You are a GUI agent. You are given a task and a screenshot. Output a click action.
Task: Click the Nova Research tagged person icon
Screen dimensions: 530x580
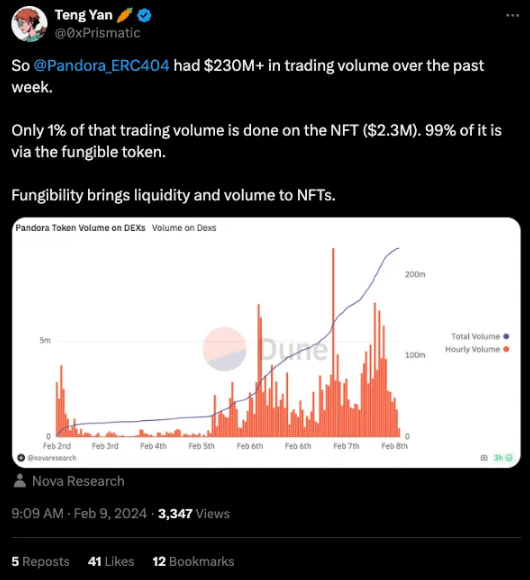[x=20, y=481]
